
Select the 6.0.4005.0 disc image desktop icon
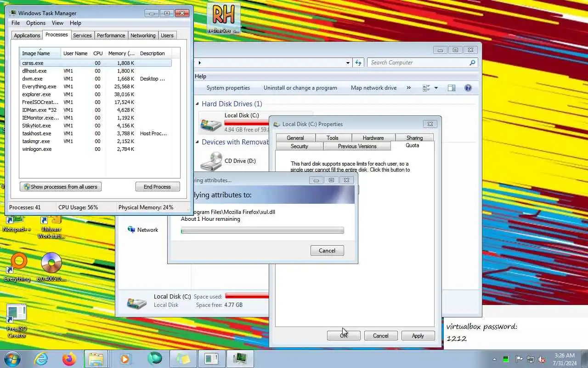[x=51, y=267]
